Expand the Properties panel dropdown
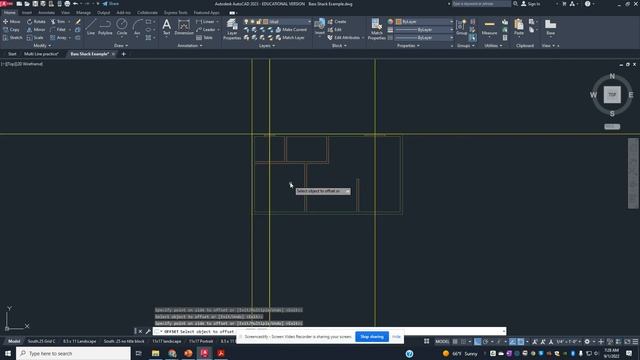 [x=408, y=46]
